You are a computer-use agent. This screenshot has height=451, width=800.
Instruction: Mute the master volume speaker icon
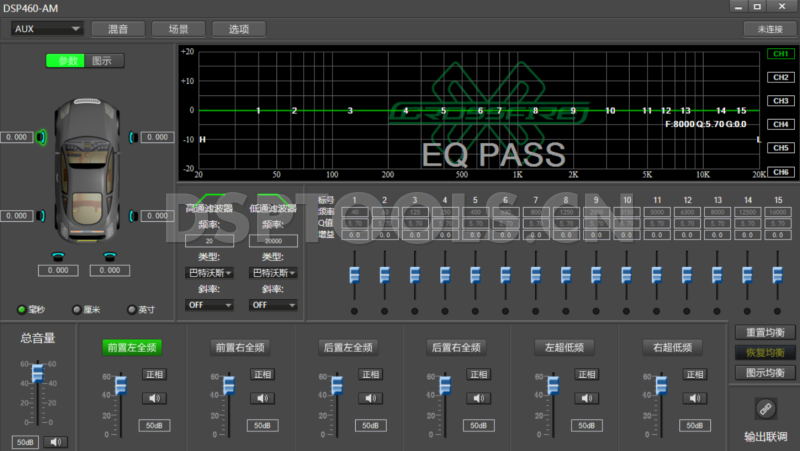pyautogui.click(x=56, y=442)
